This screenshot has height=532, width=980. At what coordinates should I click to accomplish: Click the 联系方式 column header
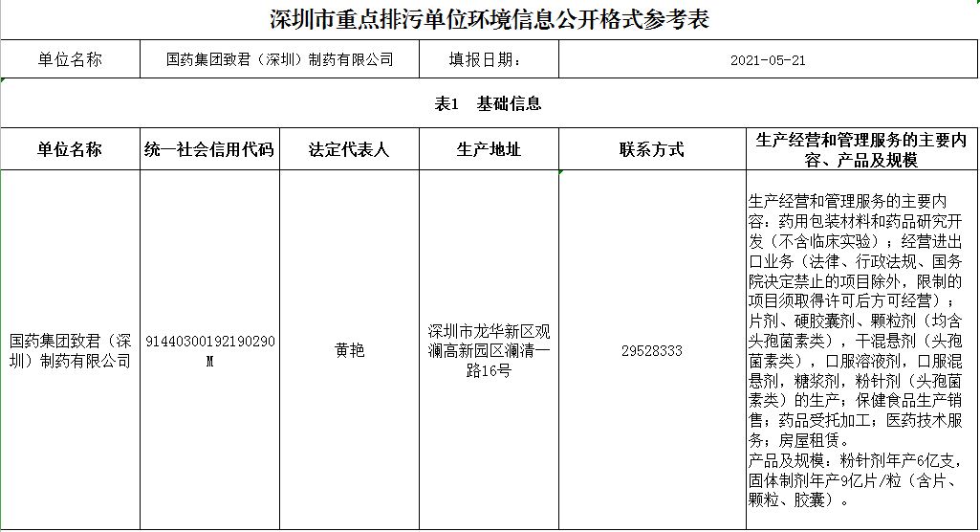click(x=651, y=150)
